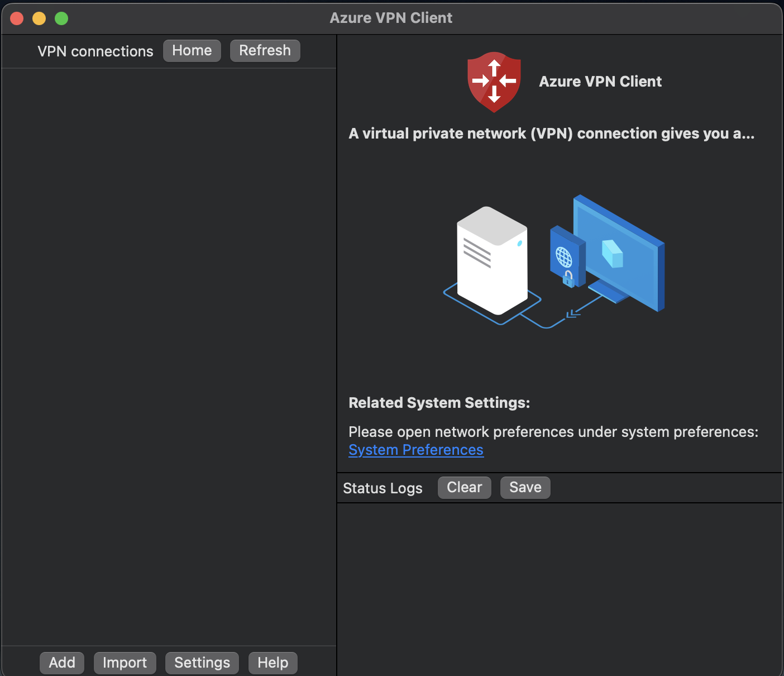784x676 pixels.
Task: Click the Home button
Action: pos(192,51)
